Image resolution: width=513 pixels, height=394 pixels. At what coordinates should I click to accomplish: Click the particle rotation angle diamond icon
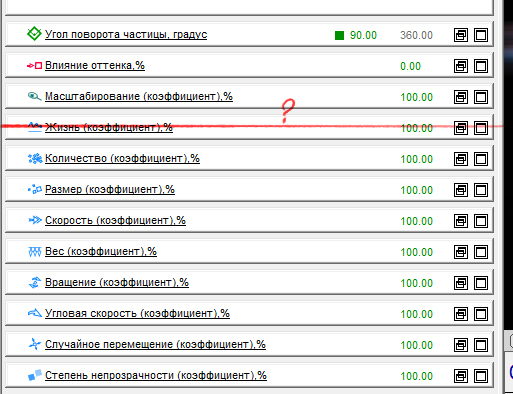(34, 34)
